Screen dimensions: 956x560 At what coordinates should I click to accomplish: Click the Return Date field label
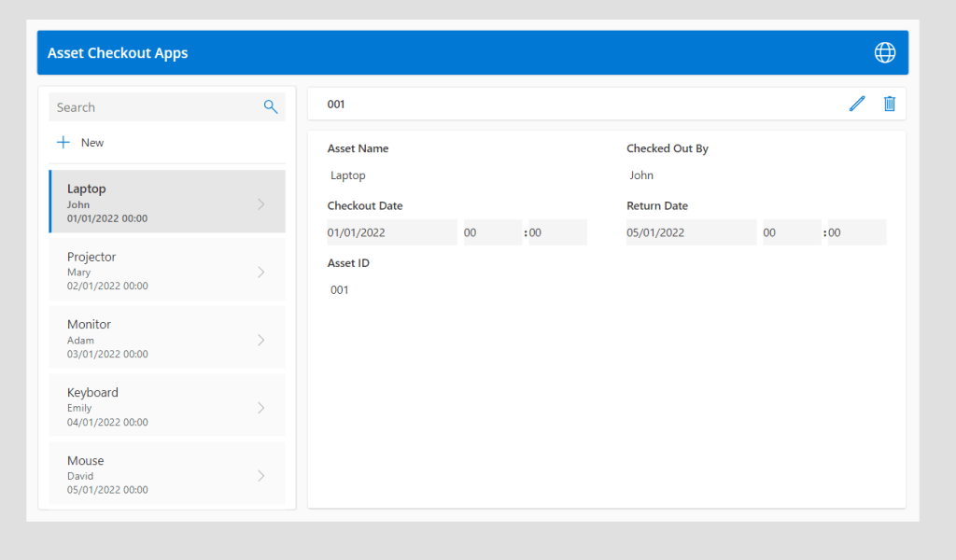click(x=657, y=206)
